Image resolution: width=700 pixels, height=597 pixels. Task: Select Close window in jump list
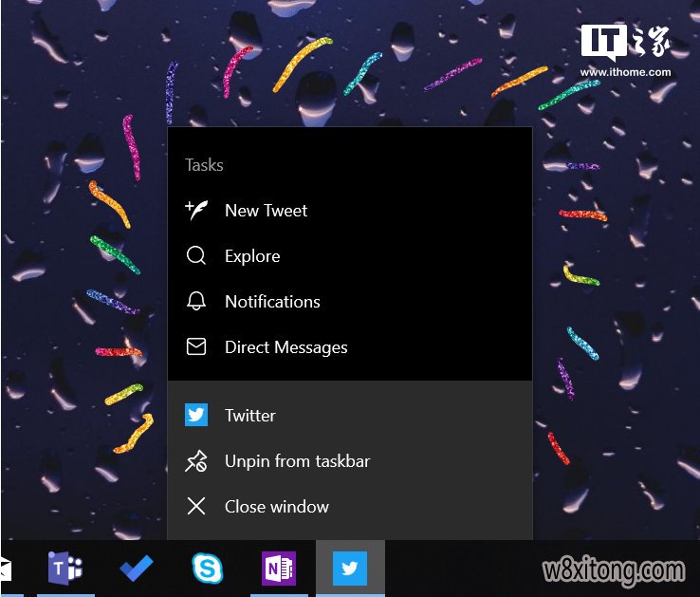pyautogui.click(x=350, y=507)
